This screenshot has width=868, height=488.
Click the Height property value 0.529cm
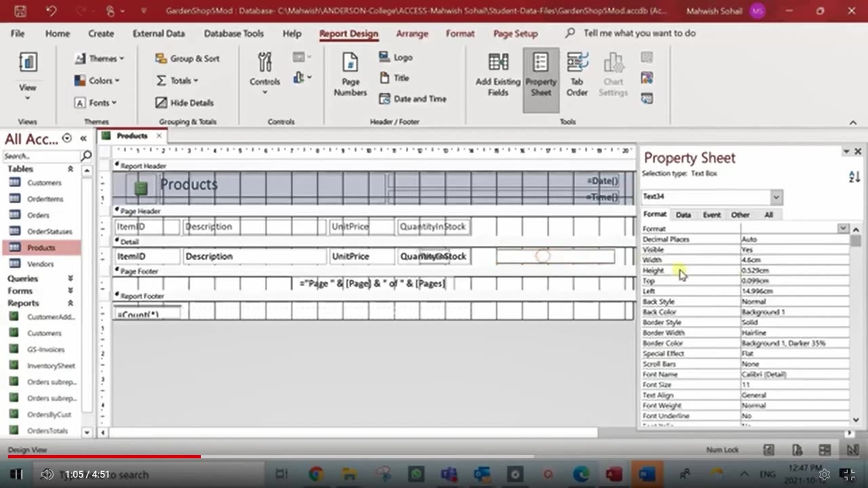tap(794, 270)
